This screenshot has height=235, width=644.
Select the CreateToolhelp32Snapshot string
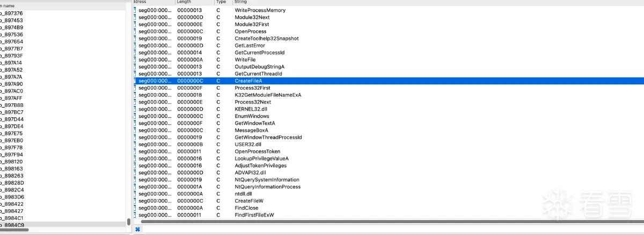pyautogui.click(x=389, y=39)
